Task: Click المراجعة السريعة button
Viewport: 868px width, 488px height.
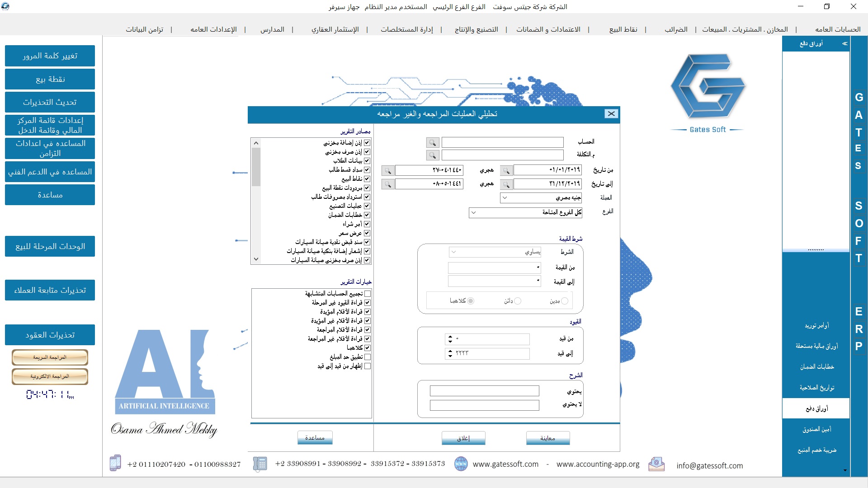Action: (50, 357)
